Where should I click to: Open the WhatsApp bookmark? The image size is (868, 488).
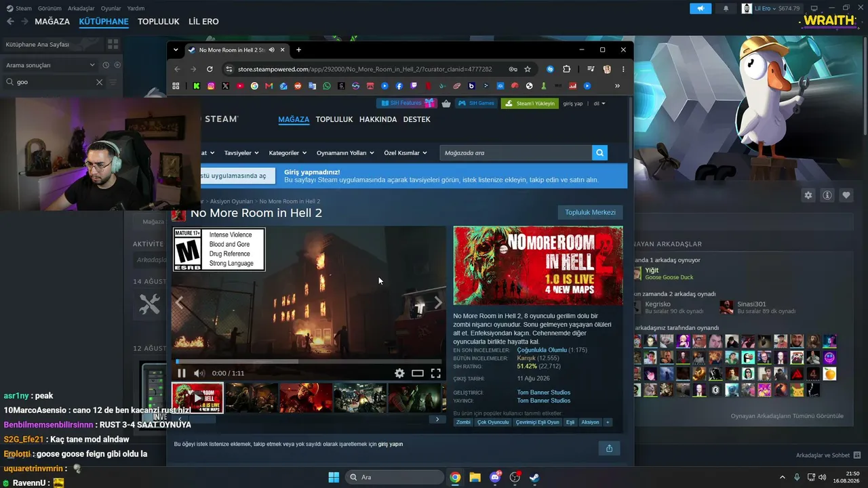[327, 86]
